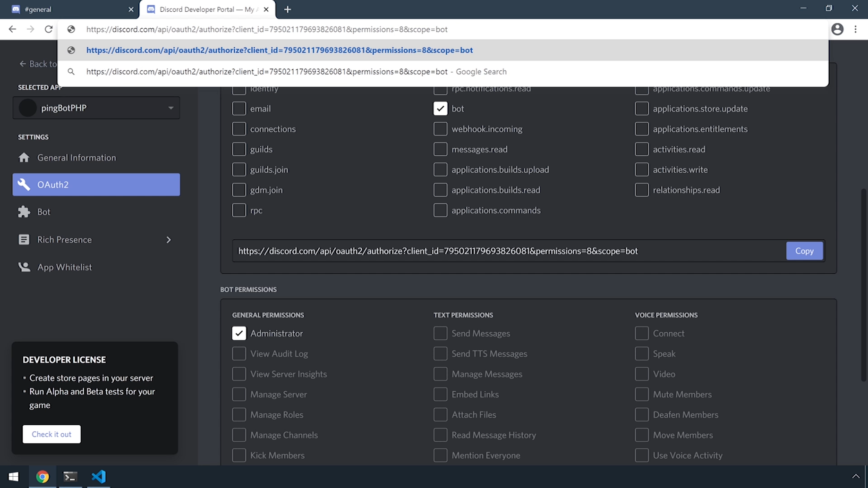Check the applications.store.update checkbox
Viewport: 868px width, 488px height.
[x=642, y=109]
